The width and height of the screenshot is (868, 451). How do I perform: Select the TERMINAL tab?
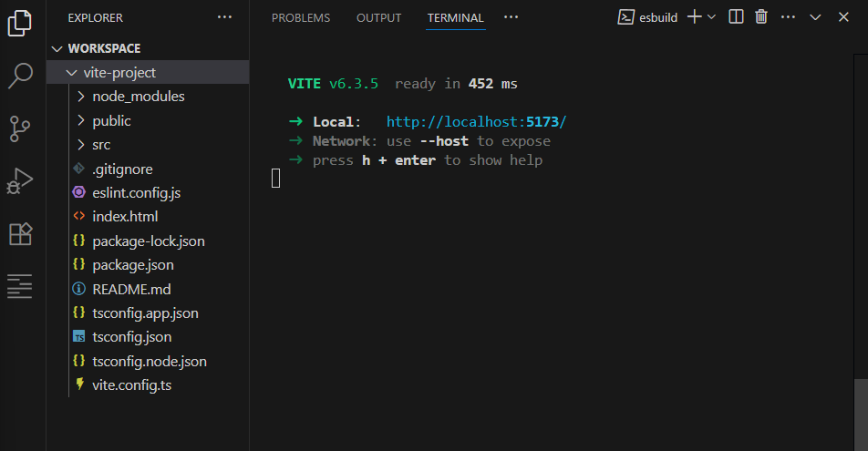point(455,17)
